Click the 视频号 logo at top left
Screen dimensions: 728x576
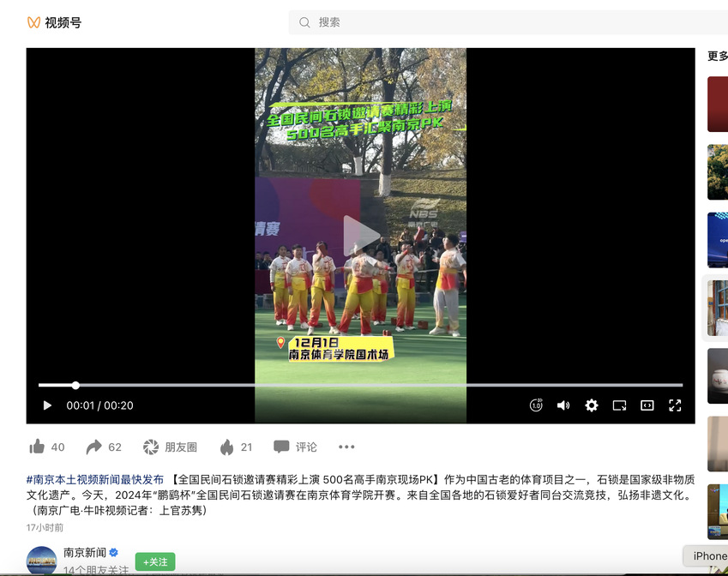(54, 22)
